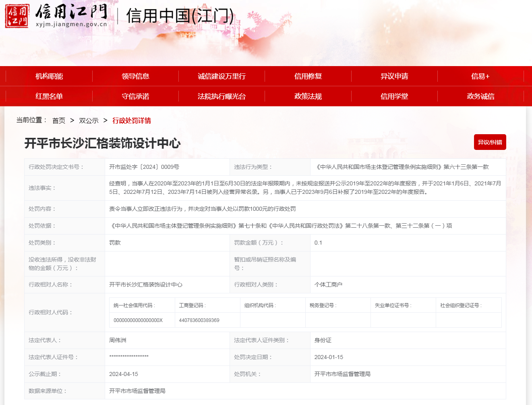Image resolution: width=532 pixels, height=405 pixels.
Task: Open the 机构职能 menu item
Action: (x=49, y=76)
